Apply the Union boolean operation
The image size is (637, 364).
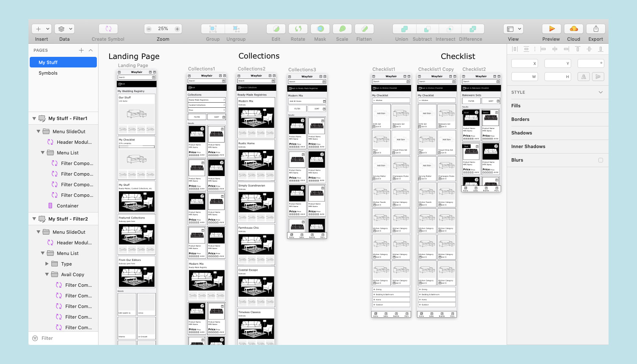click(x=404, y=29)
